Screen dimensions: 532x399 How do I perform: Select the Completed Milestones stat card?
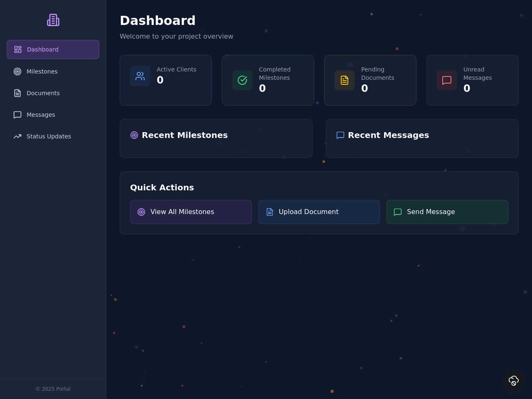pyautogui.click(x=268, y=80)
